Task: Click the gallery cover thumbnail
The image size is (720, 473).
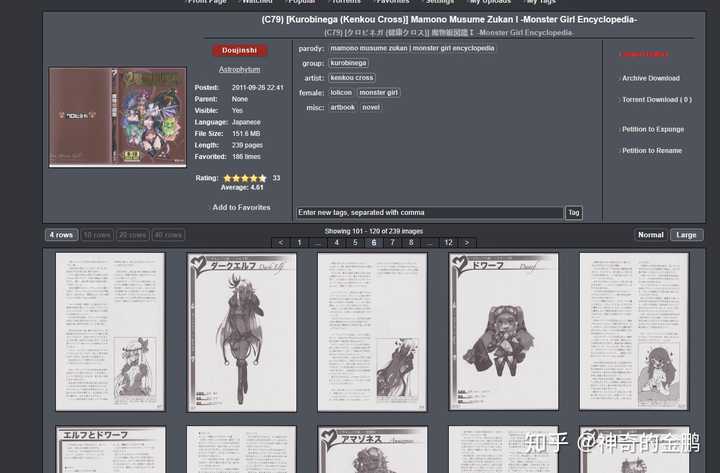Action: [118, 117]
